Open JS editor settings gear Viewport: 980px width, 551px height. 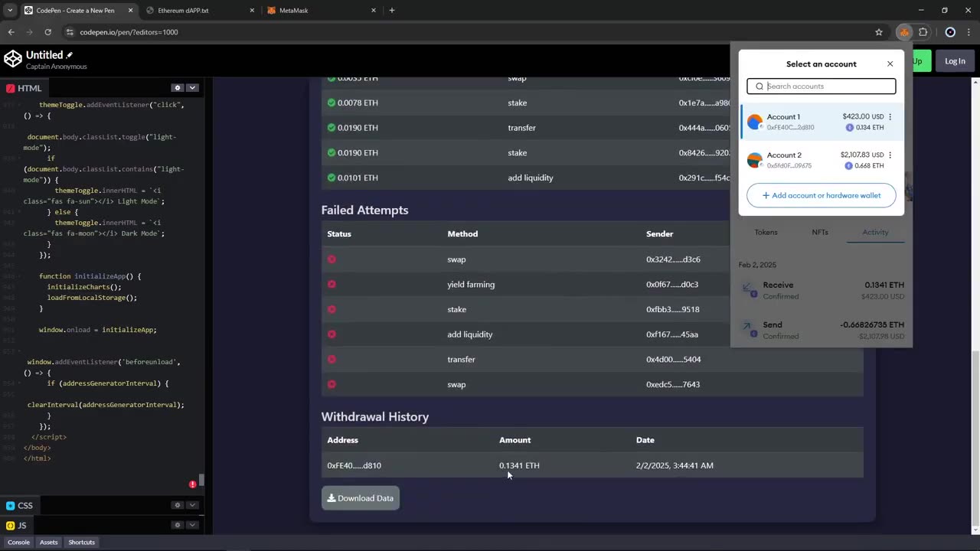pyautogui.click(x=178, y=525)
